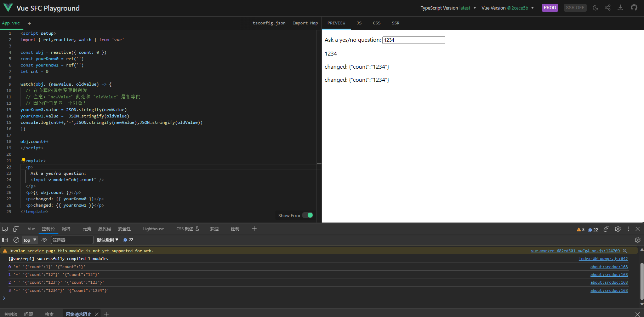Toggle the console sidebar icon
Screen dimensions: 644x317
[5, 240]
